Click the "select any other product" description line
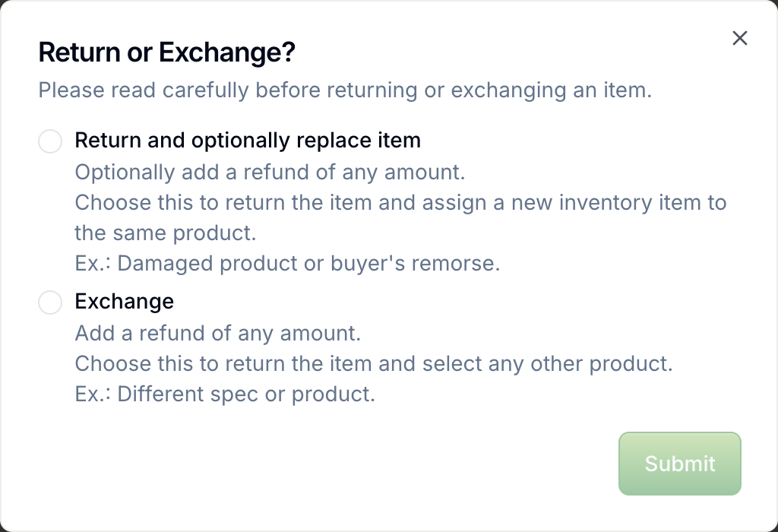 tap(374, 363)
